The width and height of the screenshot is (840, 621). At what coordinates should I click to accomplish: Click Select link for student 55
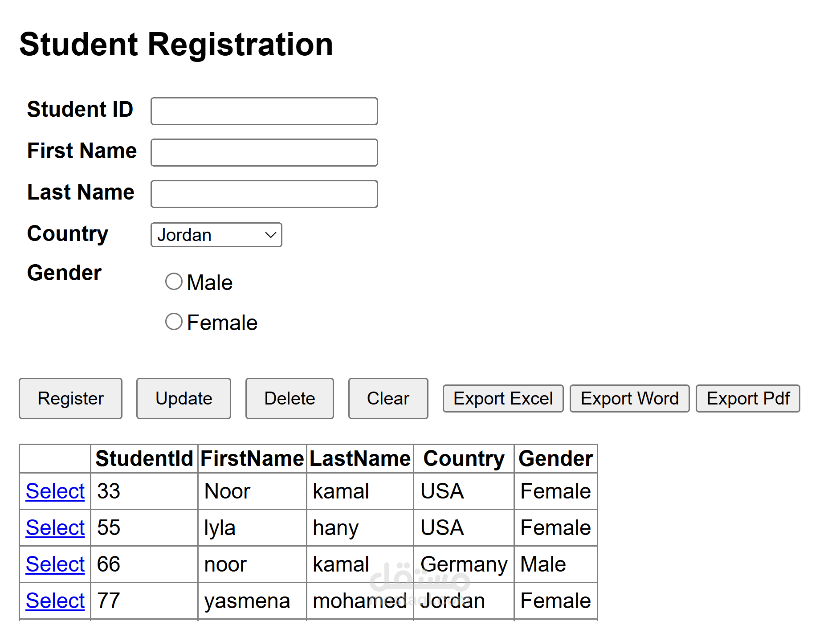[x=55, y=528]
